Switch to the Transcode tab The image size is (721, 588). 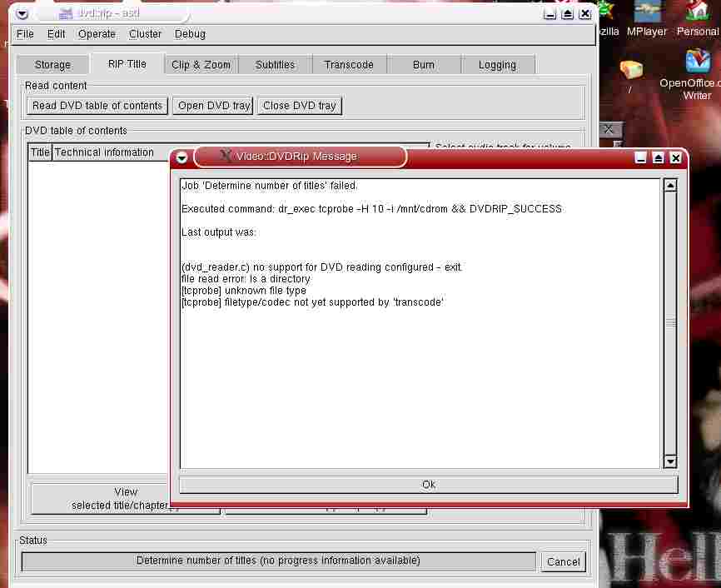(x=349, y=65)
